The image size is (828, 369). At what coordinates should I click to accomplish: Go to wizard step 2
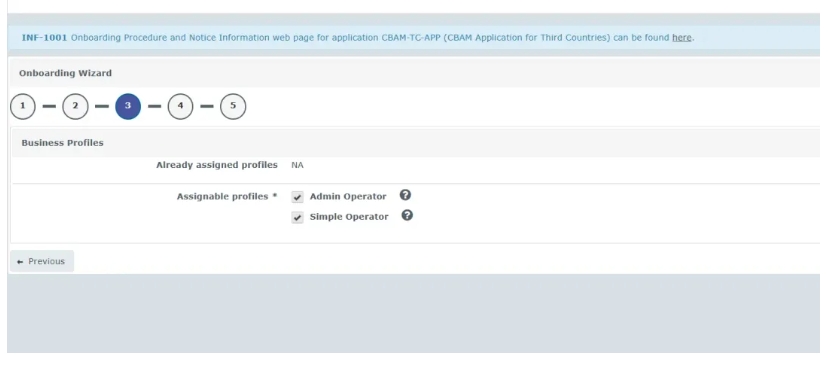pyautogui.click(x=75, y=106)
